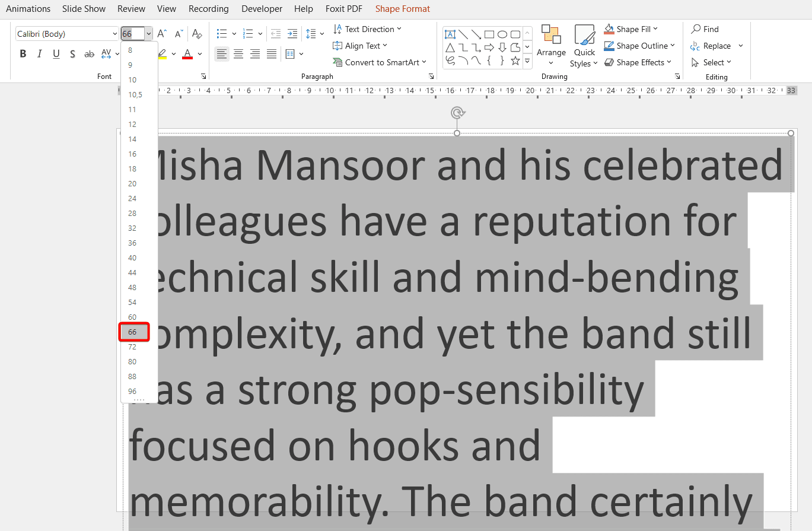This screenshot has width=812, height=531.
Task: Click the character spacing AV icon
Action: [106, 54]
